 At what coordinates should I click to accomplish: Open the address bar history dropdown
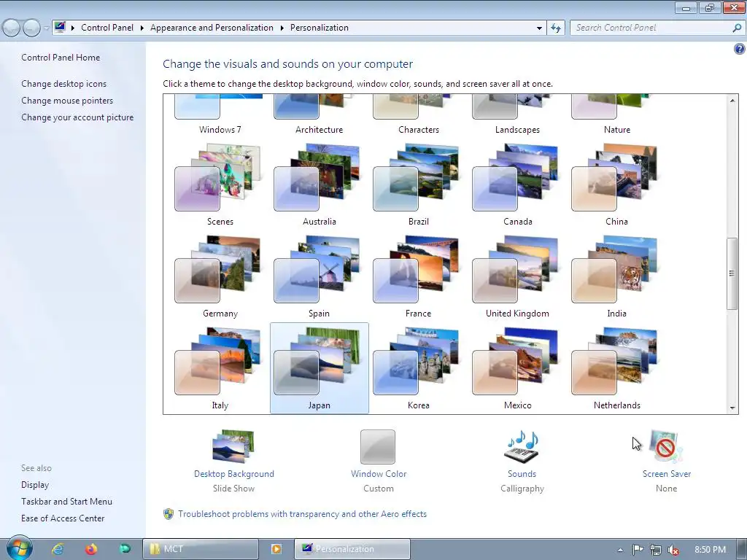(539, 28)
